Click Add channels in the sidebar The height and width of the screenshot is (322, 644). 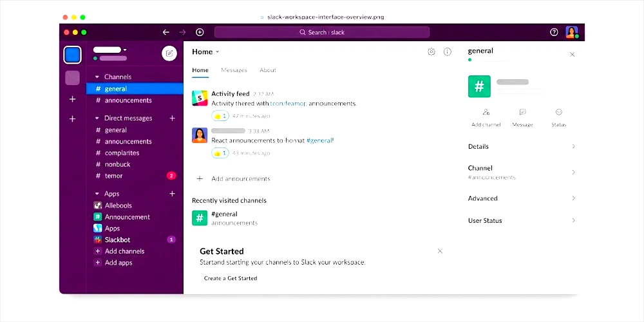pos(119,251)
